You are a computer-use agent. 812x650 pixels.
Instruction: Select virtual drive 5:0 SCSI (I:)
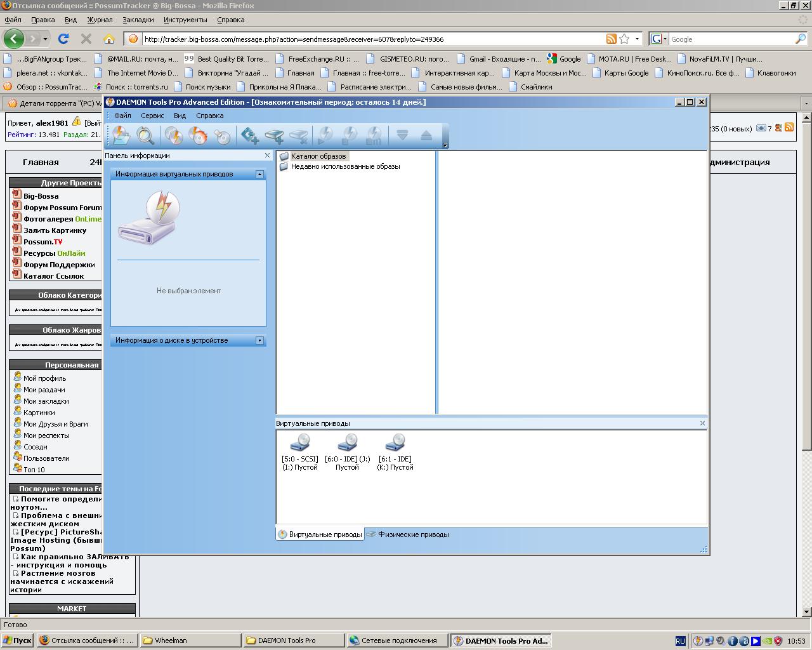coord(300,452)
